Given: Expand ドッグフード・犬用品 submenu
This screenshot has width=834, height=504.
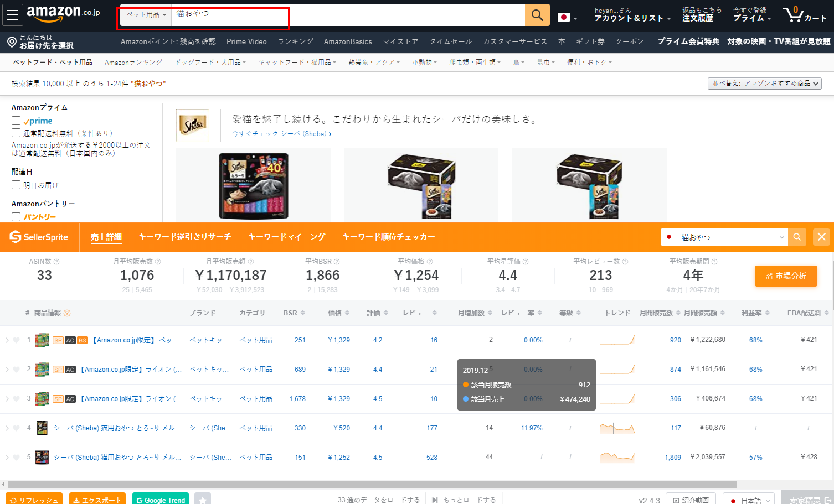Looking at the screenshot, I should (211, 63).
